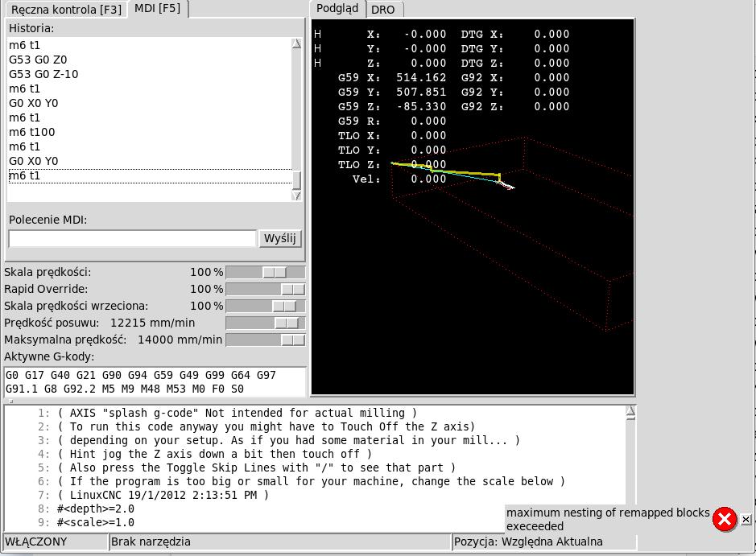Click G-code line 5 "Also press the Toggle Skip Lines"

[257, 467]
